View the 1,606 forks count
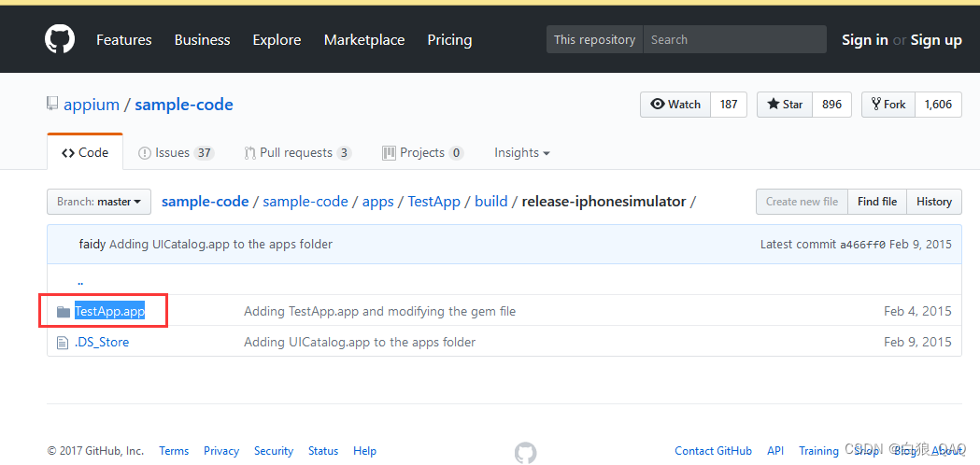 coord(938,105)
